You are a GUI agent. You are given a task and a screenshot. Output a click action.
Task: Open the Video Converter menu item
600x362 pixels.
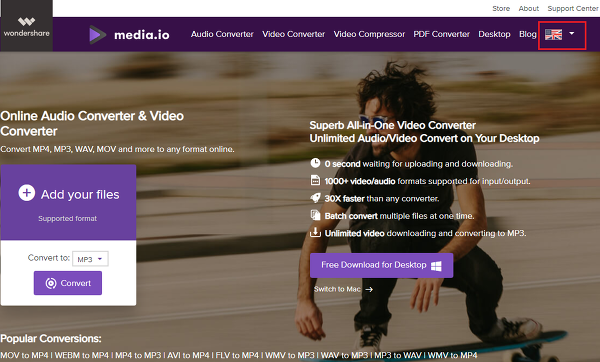(x=293, y=34)
